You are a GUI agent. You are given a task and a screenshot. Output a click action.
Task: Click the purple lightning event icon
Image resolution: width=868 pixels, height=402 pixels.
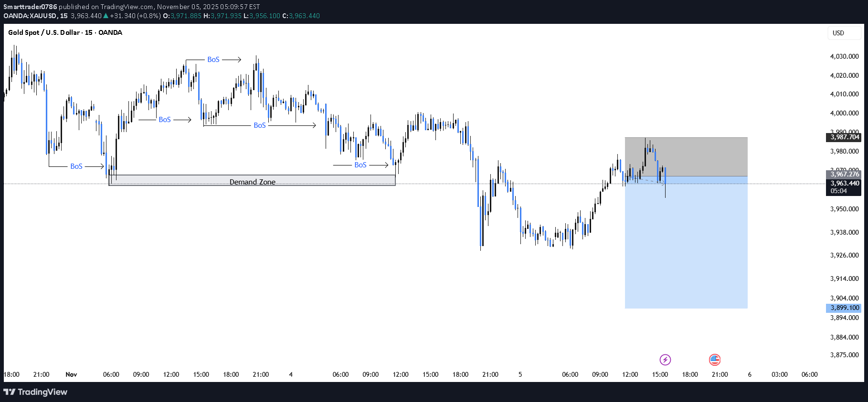tap(665, 360)
